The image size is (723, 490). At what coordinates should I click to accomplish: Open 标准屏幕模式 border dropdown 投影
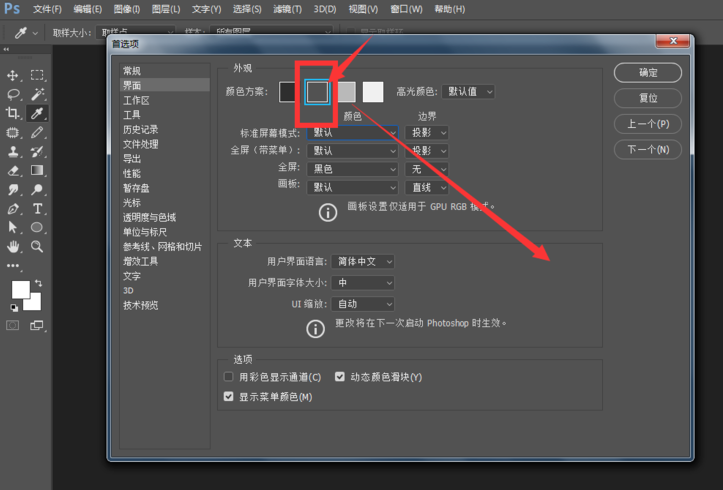427,133
